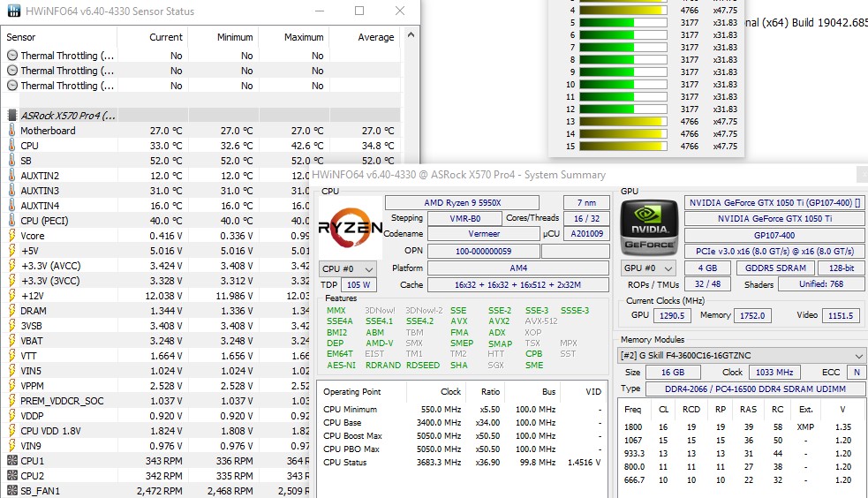Viewport: 868px width, 498px height.
Task: Click the core 15 usage bar
Action: pyautogui.click(x=623, y=146)
